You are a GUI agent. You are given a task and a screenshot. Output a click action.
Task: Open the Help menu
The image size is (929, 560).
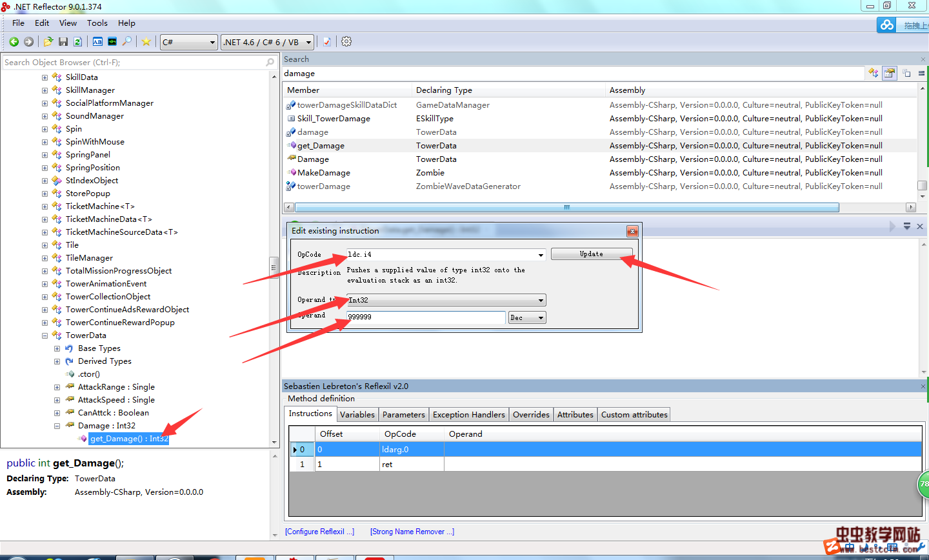(126, 23)
